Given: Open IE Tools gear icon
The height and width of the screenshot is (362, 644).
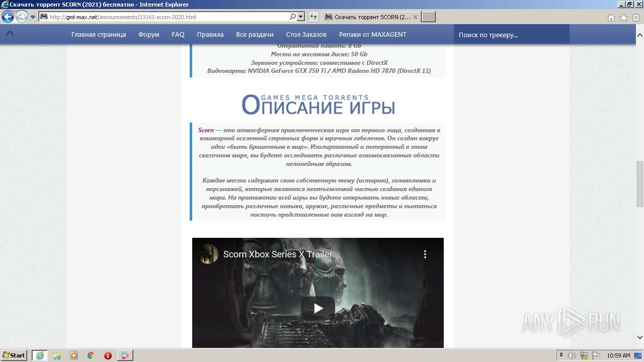Looking at the screenshot, I should click(635, 18).
